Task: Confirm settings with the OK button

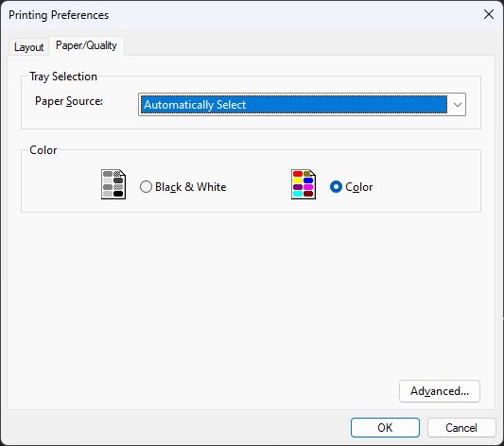Action: point(385,428)
